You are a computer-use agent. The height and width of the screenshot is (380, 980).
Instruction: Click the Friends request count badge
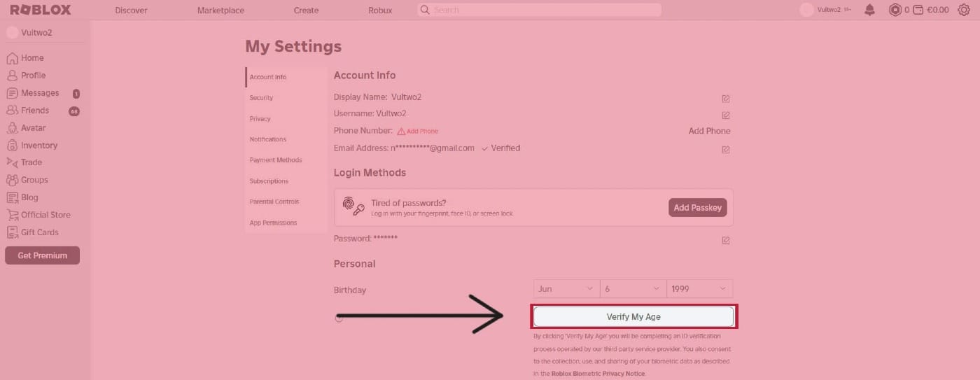tap(74, 111)
